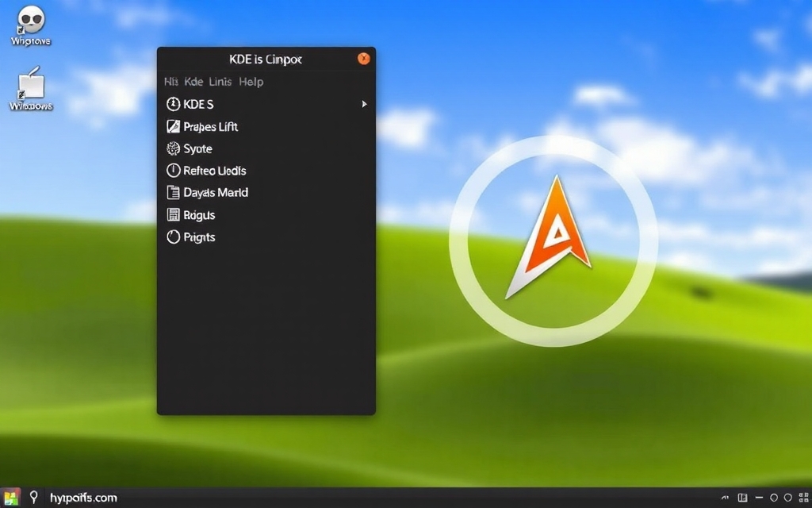Click the gear icon beside Syote
The image size is (812, 508).
click(x=173, y=148)
